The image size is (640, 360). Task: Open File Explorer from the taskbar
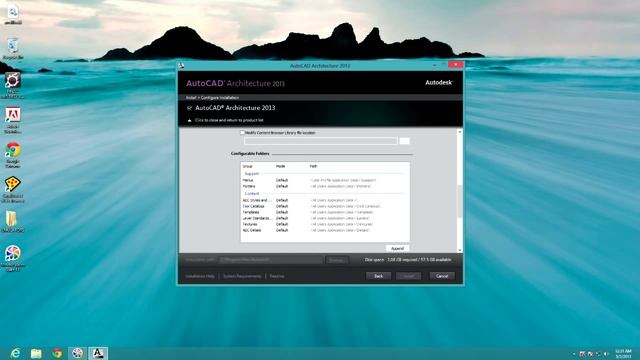pos(36,353)
